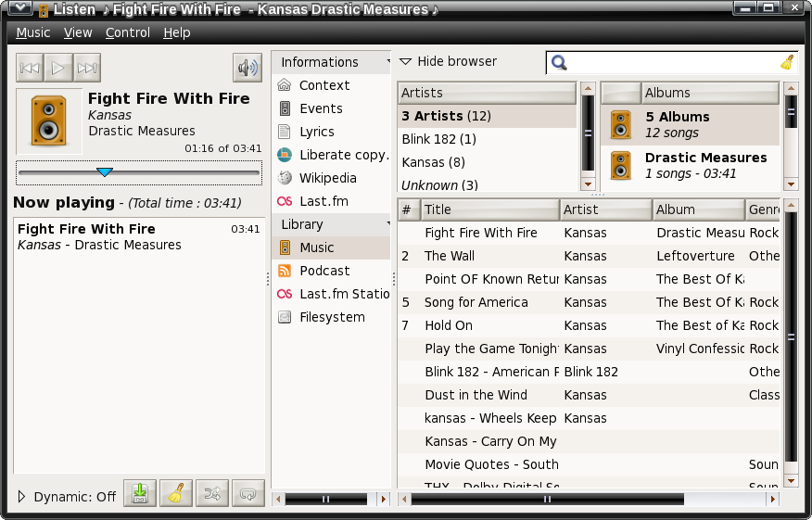Open Last.fm under Informations
Image resolution: width=812 pixels, height=520 pixels.
click(331, 201)
